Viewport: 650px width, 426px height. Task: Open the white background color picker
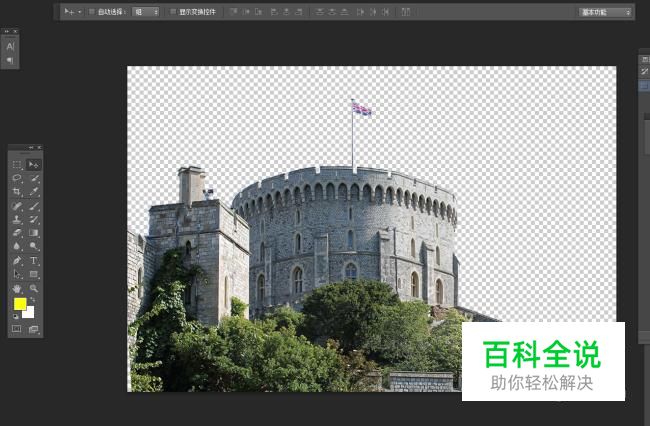pos(30,314)
